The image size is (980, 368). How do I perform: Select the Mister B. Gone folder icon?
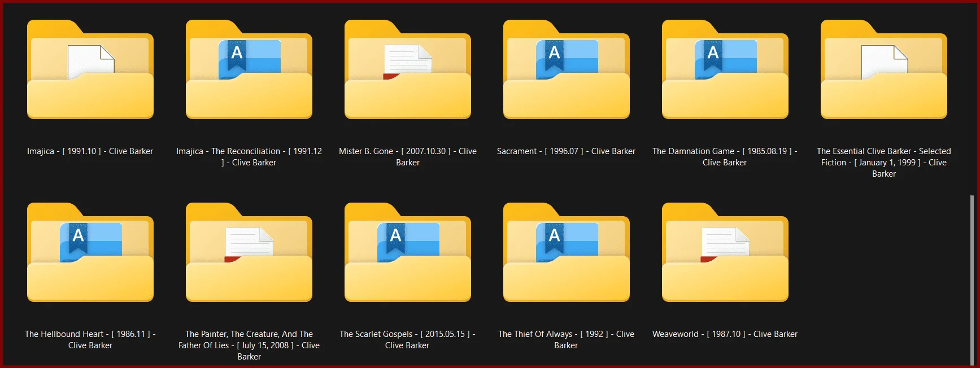tap(408, 69)
